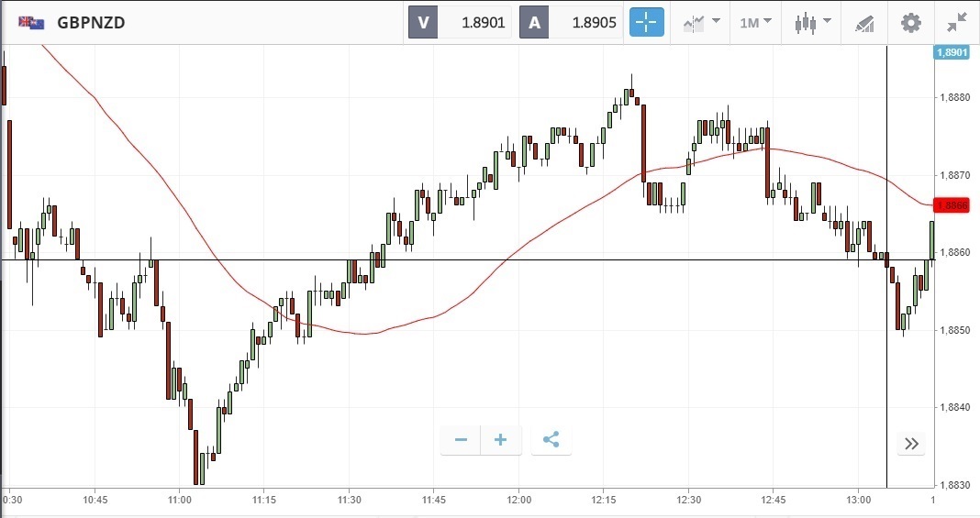The image size is (980, 518).
Task: Click the GBPNZD flag icon
Action: pyautogui.click(x=31, y=23)
